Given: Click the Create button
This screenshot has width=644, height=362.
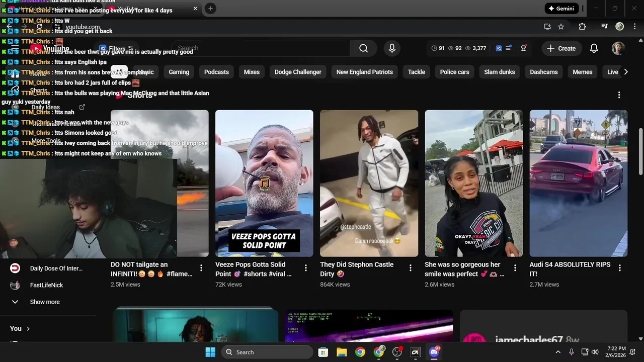Looking at the screenshot, I should point(561,48).
